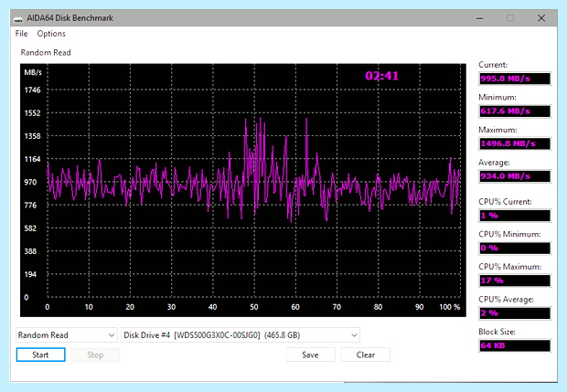Open the File menu

pyautogui.click(x=21, y=34)
